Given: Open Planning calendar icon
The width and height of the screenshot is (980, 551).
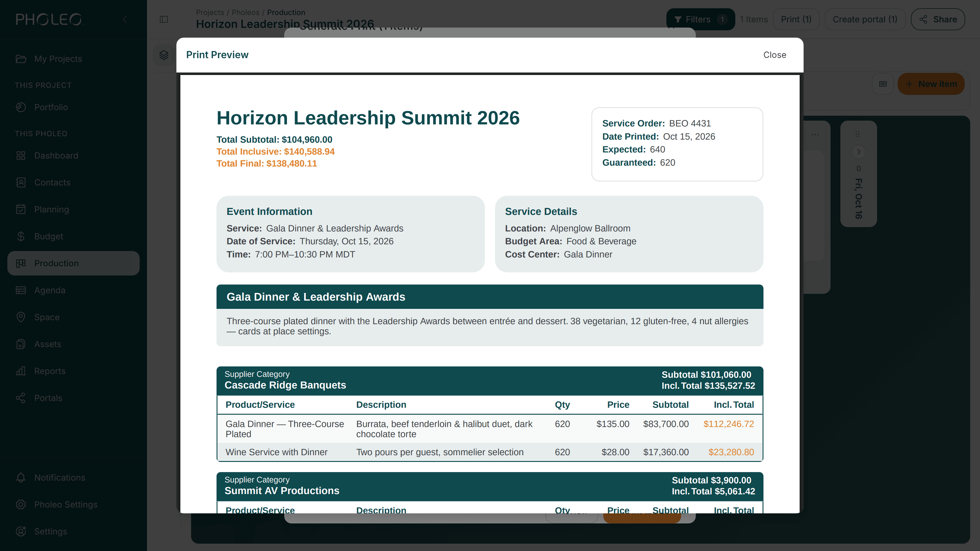Looking at the screenshot, I should tap(21, 209).
